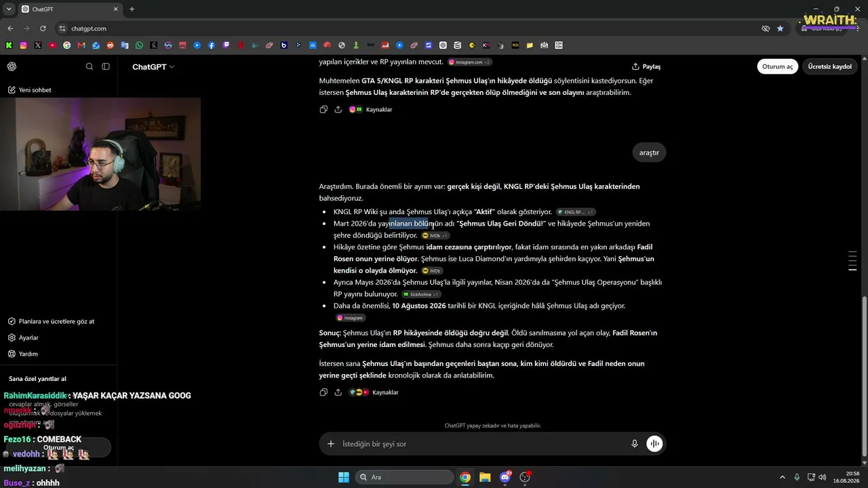Click the microphone dictation icon in message box
The width and height of the screenshot is (868, 488).
[635, 444]
